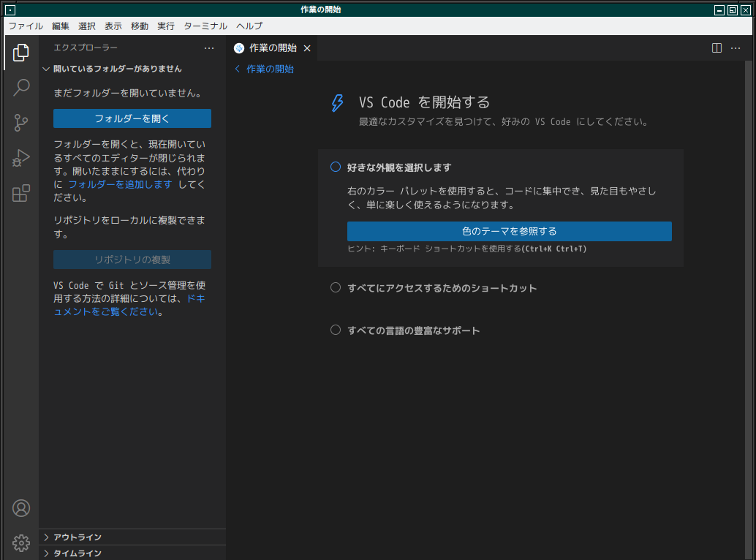Go back via 作業の開始 breadcrumb link
The height and width of the screenshot is (560, 756).
coord(270,69)
